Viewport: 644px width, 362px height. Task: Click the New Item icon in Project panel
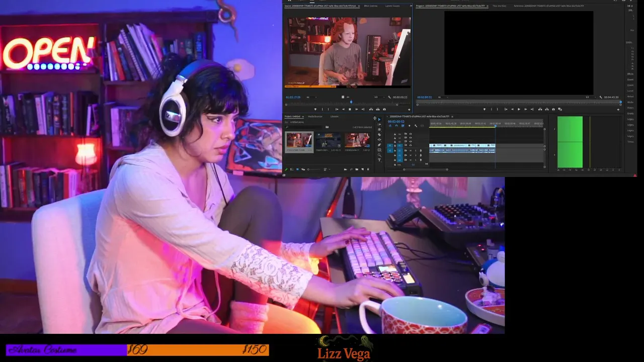pyautogui.click(x=362, y=169)
